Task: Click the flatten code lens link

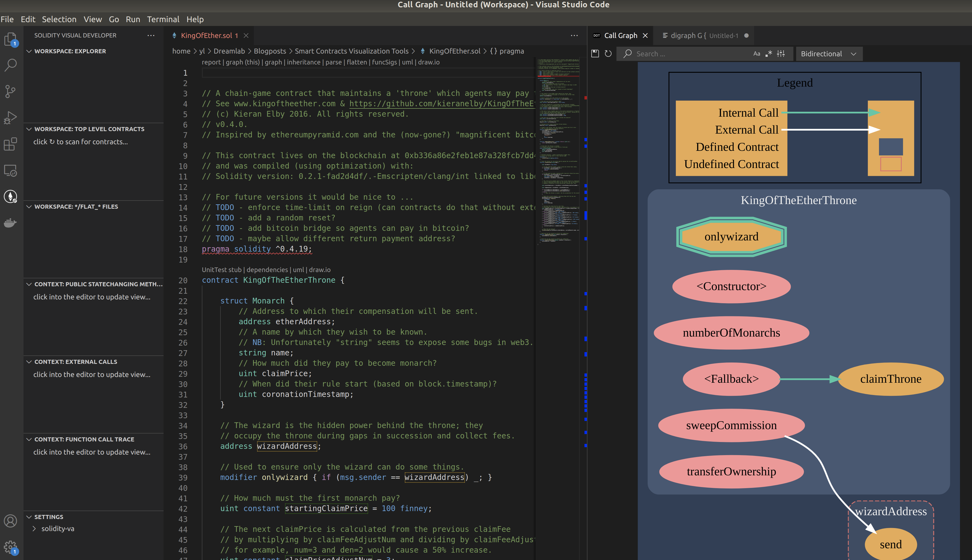Action: (x=357, y=62)
